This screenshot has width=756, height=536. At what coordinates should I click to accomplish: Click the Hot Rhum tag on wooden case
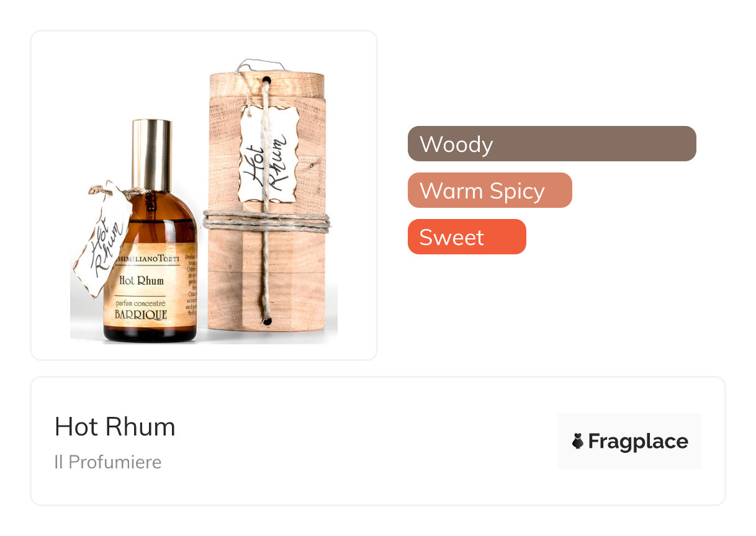point(268,153)
